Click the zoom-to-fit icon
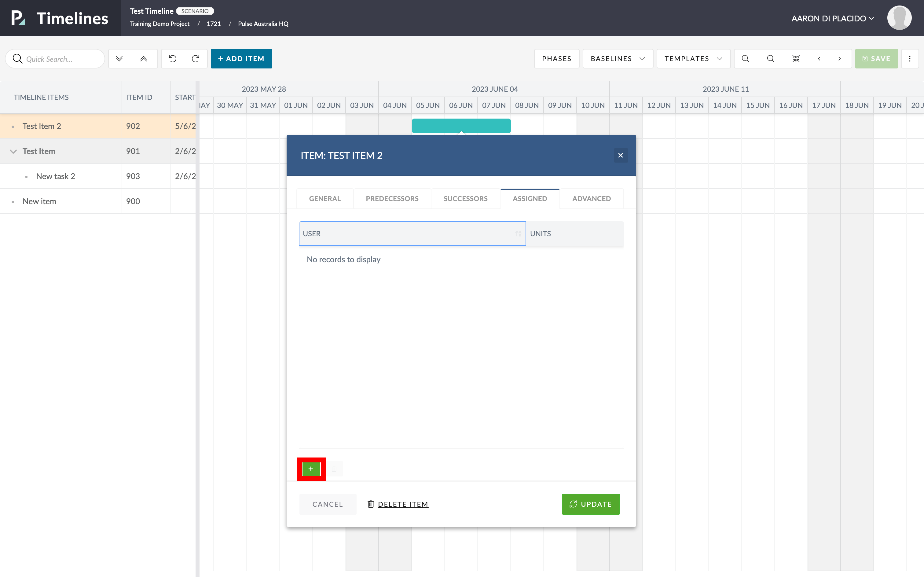The width and height of the screenshot is (924, 577). click(x=796, y=59)
